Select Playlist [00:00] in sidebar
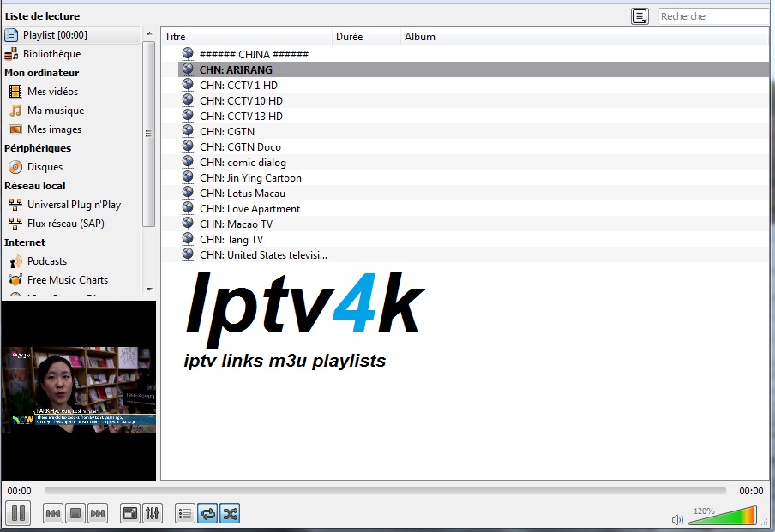 click(72, 35)
